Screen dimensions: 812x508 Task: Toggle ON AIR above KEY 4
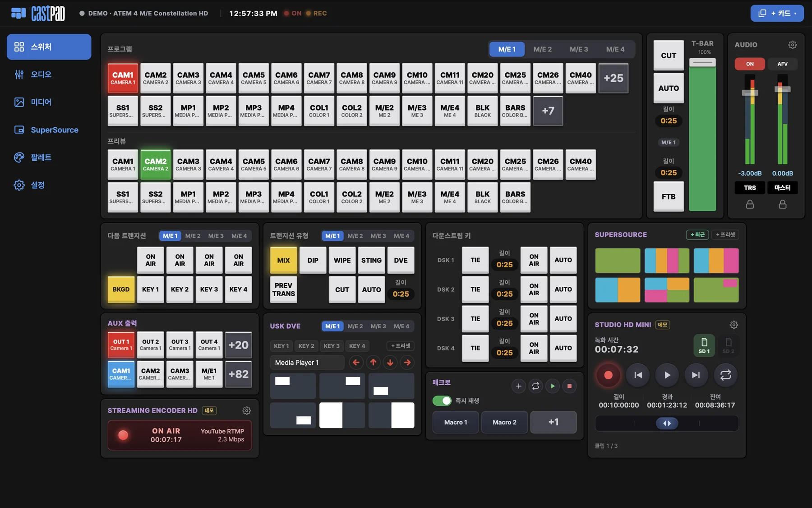point(238,260)
